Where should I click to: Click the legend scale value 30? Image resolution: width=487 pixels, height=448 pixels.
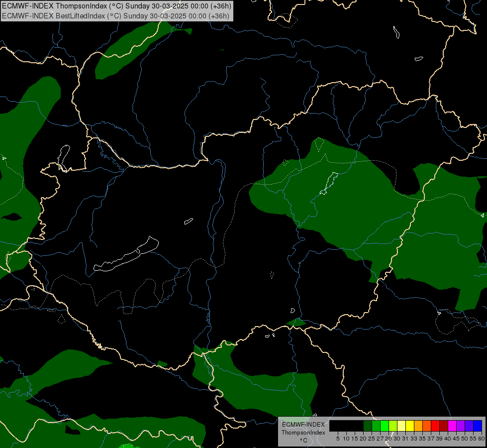[397, 439]
